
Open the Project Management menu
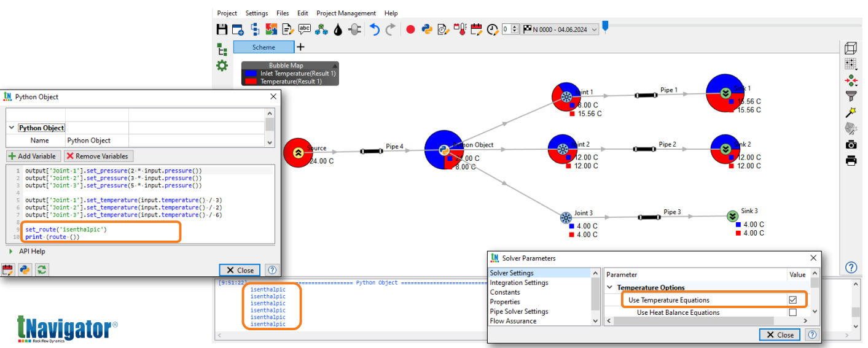click(346, 13)
